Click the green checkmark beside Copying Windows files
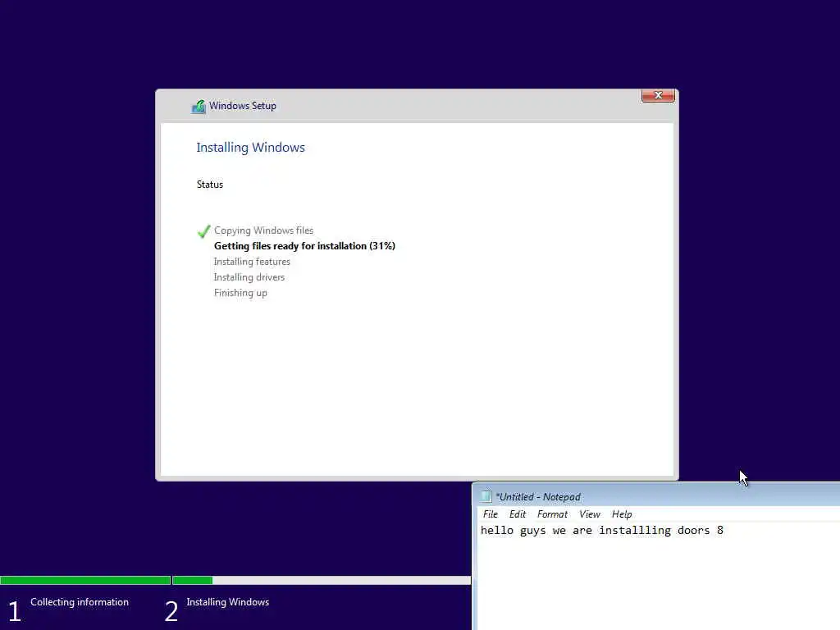The image size is (840, 630). tap(203, 231)
